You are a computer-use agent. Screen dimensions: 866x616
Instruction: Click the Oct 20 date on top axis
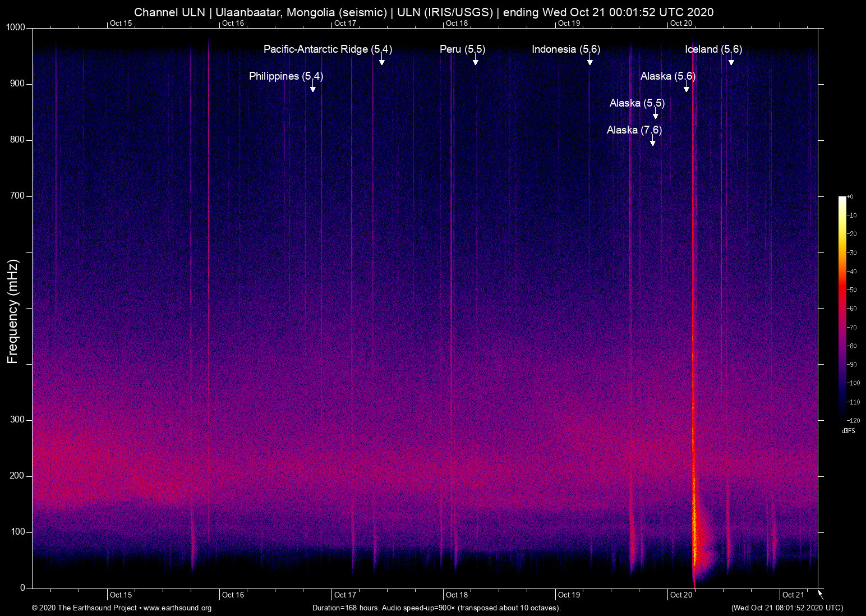tap(681, 23)
